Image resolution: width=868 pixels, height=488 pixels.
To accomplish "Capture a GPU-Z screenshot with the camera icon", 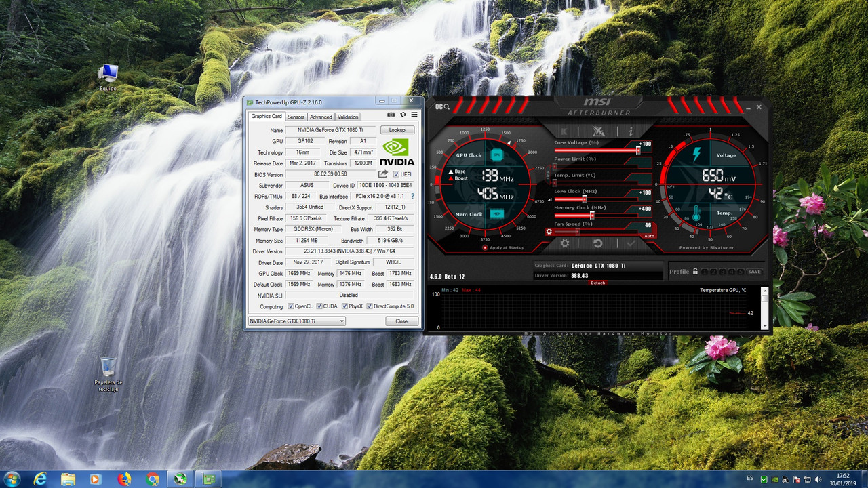I will tap(391, 115).
